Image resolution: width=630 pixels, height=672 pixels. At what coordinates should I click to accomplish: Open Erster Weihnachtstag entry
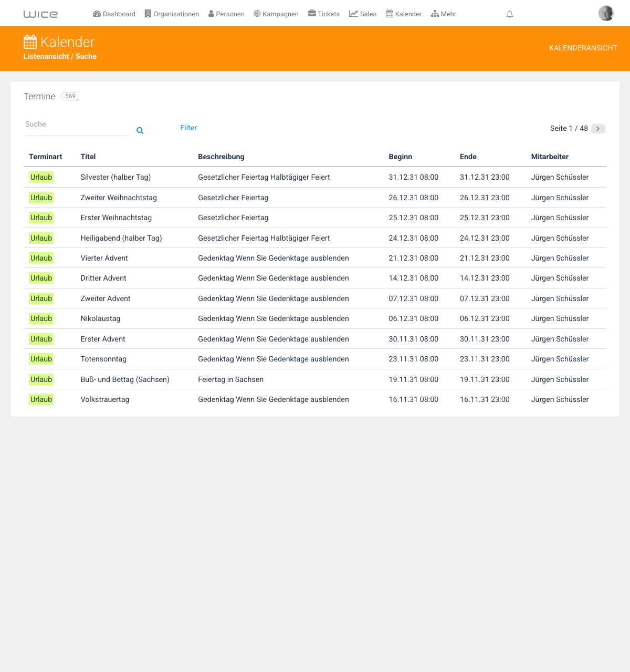point(116,218)
